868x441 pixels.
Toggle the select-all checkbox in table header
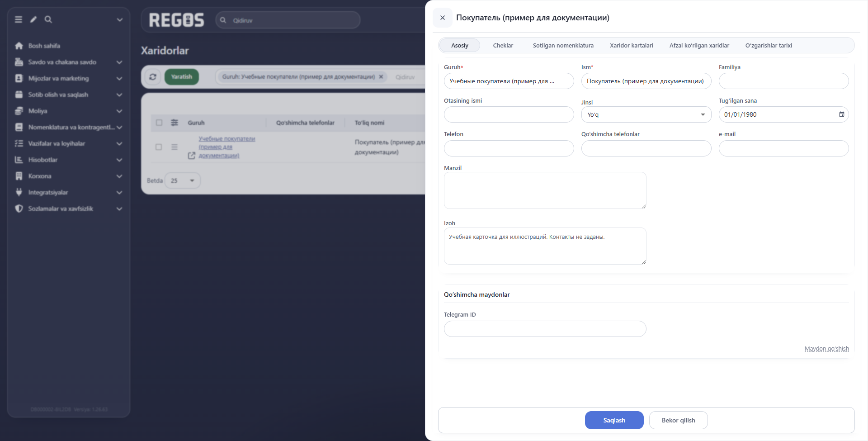tap(159, 123)
